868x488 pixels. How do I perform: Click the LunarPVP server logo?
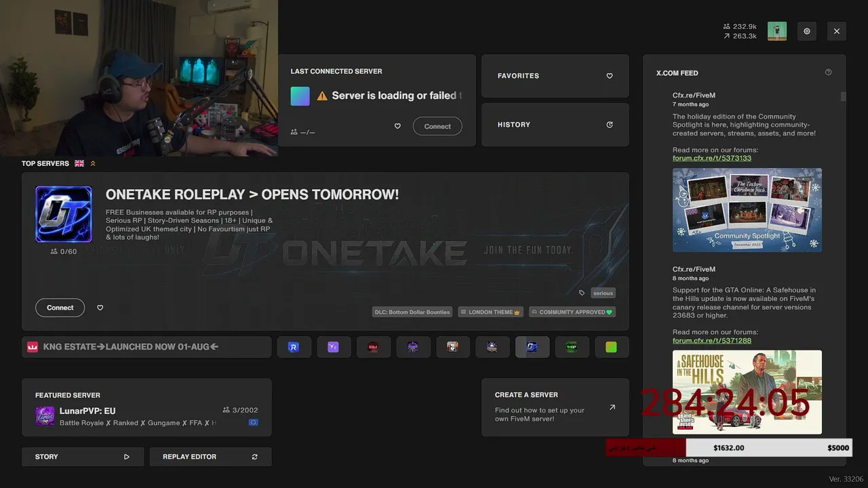point(45,416)
